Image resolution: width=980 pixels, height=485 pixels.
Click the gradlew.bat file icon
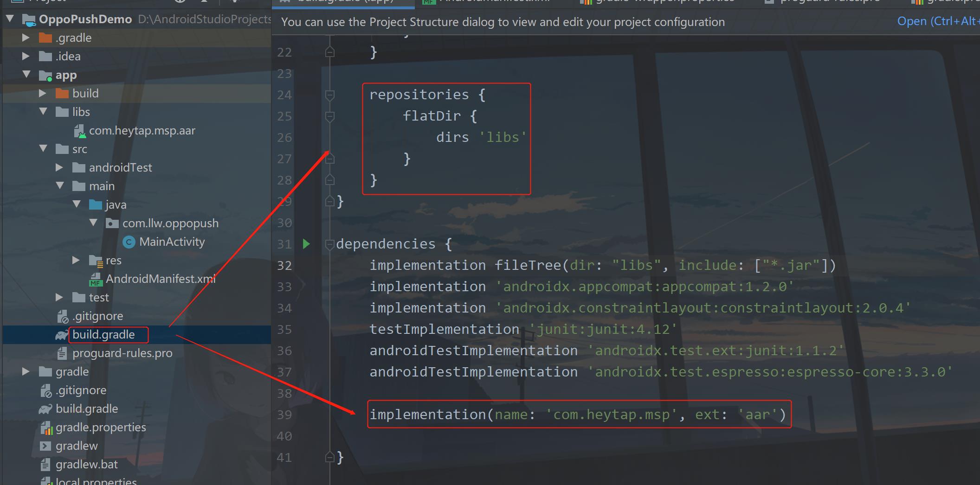click(x=45, y=465)
